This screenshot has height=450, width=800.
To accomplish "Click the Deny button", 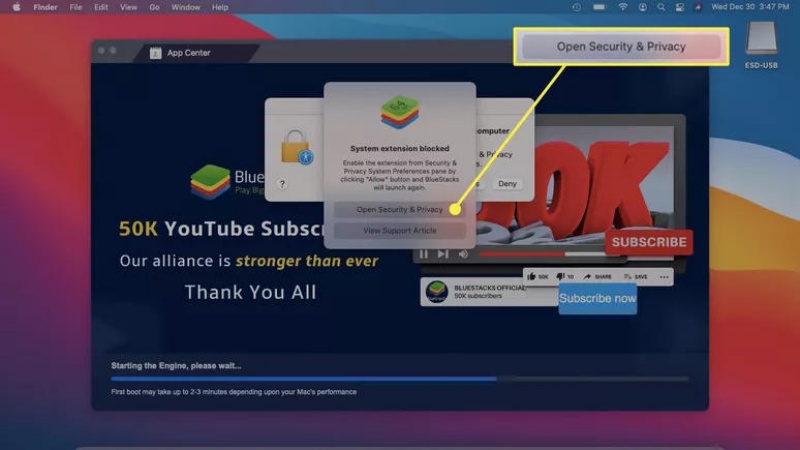I will point(507,184).
